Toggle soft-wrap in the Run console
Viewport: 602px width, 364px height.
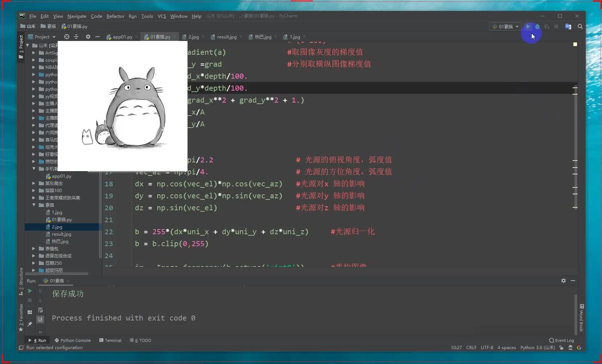point(41,310)
